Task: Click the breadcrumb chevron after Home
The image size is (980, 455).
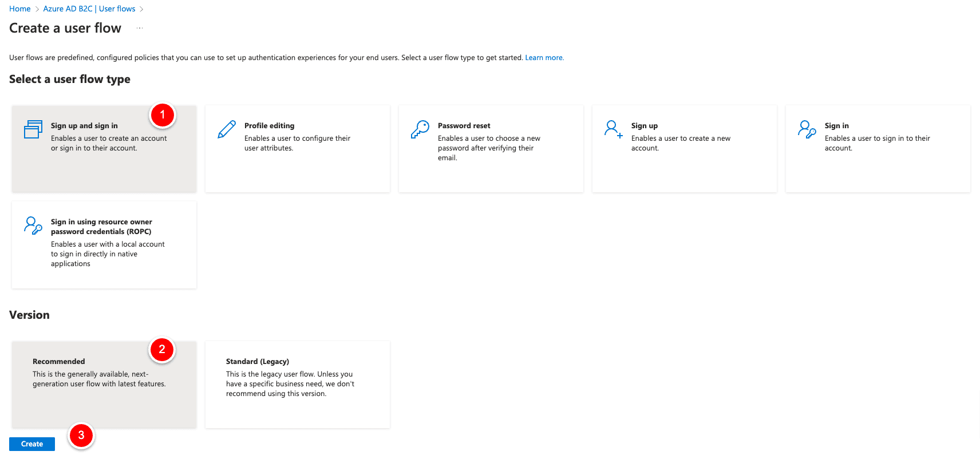Action: point(35,9)
